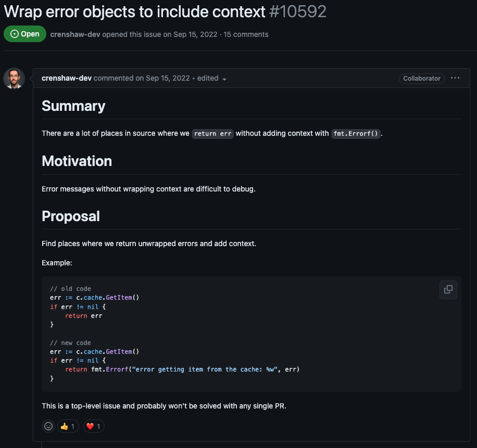Click the issue title text
Screen dimensions: 477x448
[134, 12]
